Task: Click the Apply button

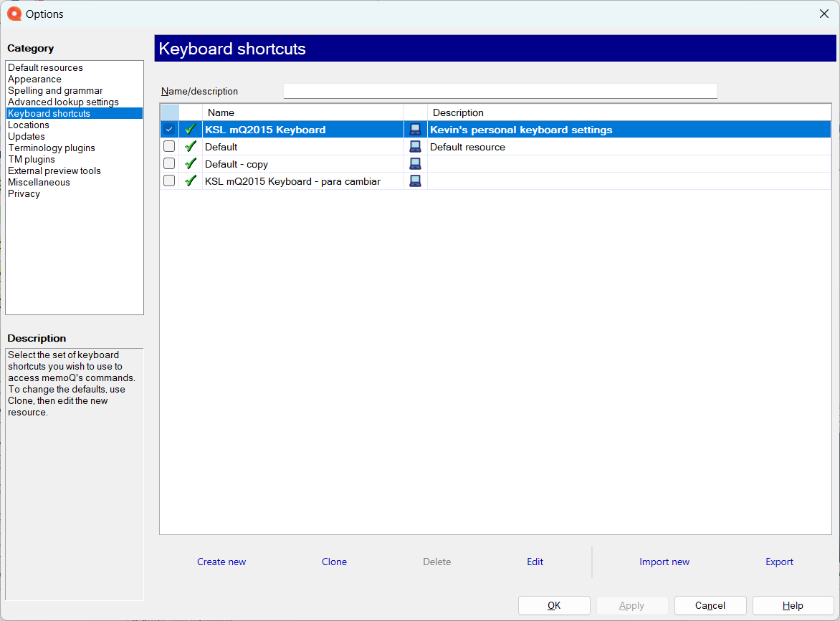Action: [x=631, y=605]
